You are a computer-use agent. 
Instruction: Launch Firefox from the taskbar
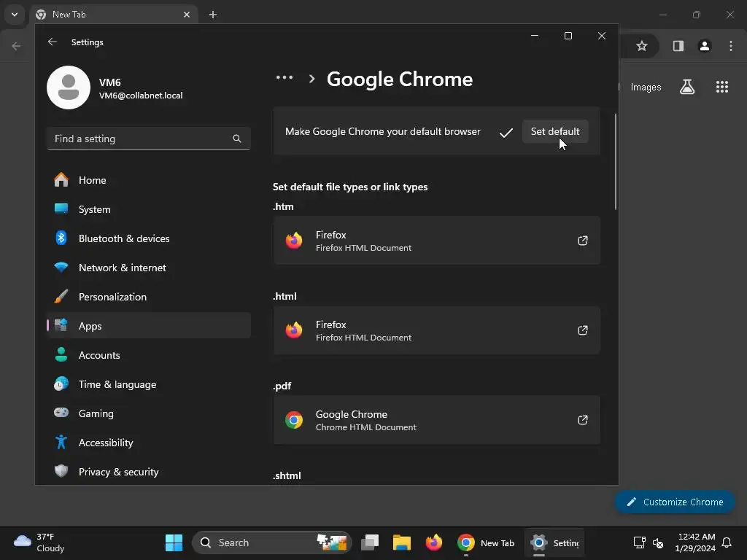click(x=433, y=542)
